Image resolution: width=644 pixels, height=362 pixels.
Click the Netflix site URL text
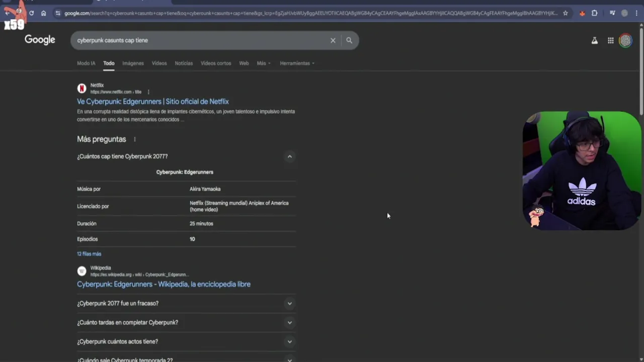click(x=116, y=92)
